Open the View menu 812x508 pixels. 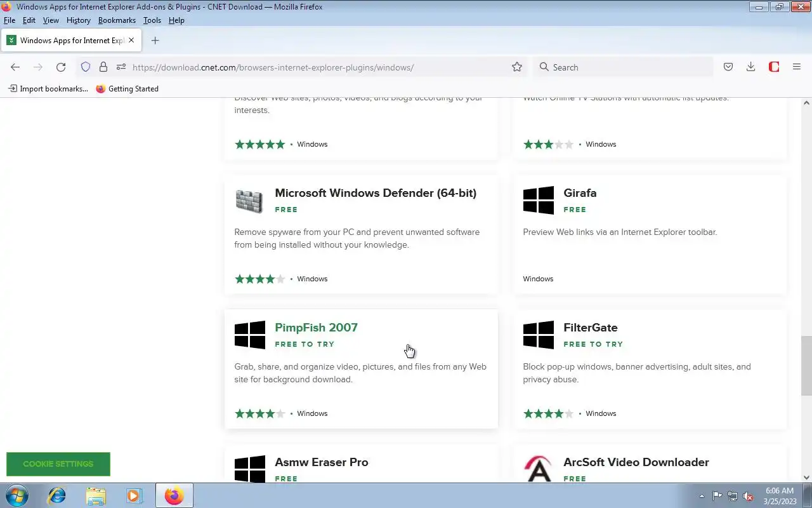pyautogui.click(x=51, y=20)
